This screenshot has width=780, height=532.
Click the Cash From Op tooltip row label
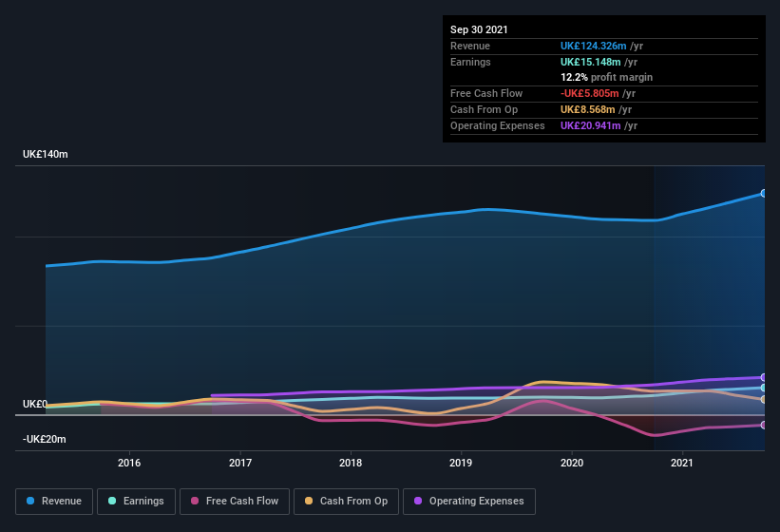coord(484,109)
